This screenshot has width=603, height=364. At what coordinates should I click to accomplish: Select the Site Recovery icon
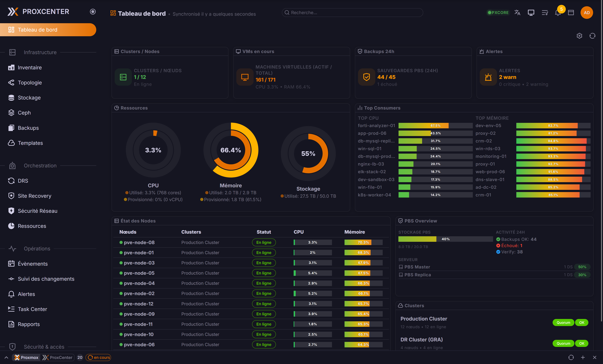tap(11, 196)
